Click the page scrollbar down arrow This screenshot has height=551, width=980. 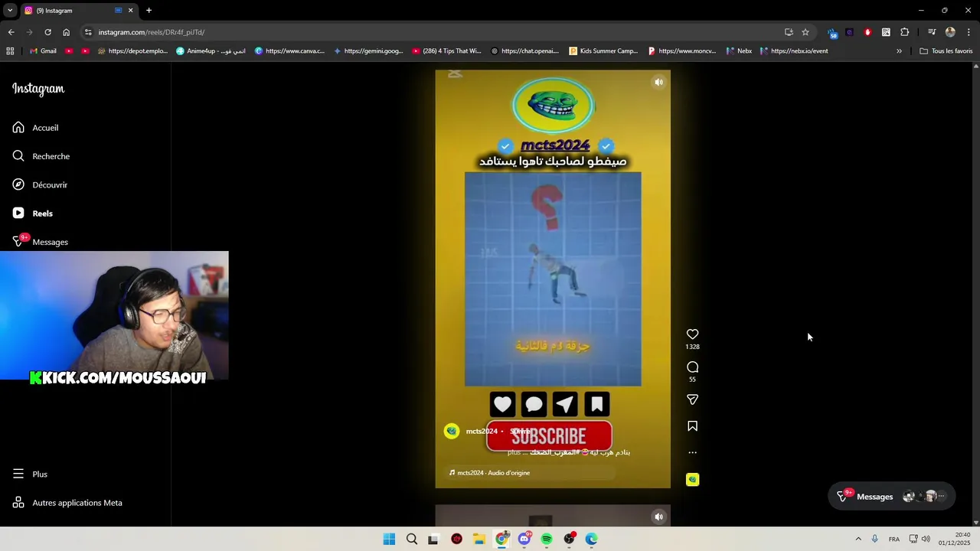(x=975, y=522)
